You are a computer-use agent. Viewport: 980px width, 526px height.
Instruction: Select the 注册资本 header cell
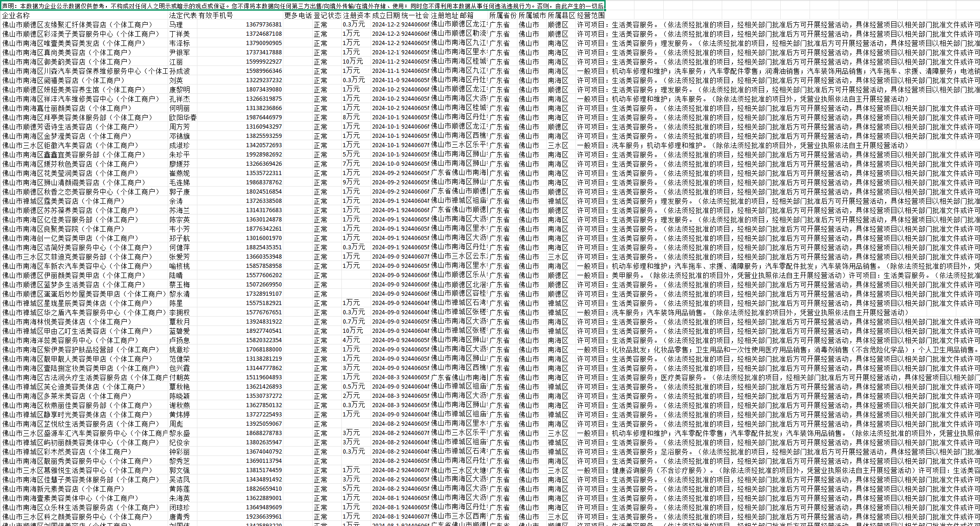[356, 15]
